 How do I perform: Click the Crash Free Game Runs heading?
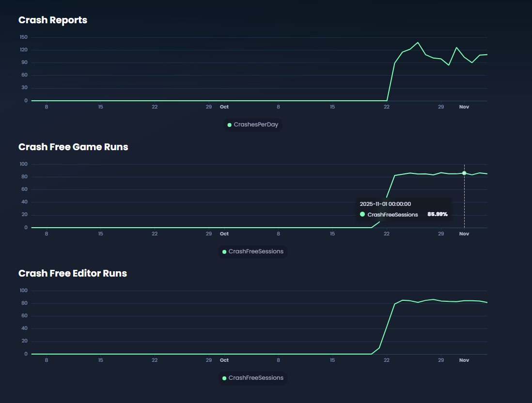click(x=73, y=147)
